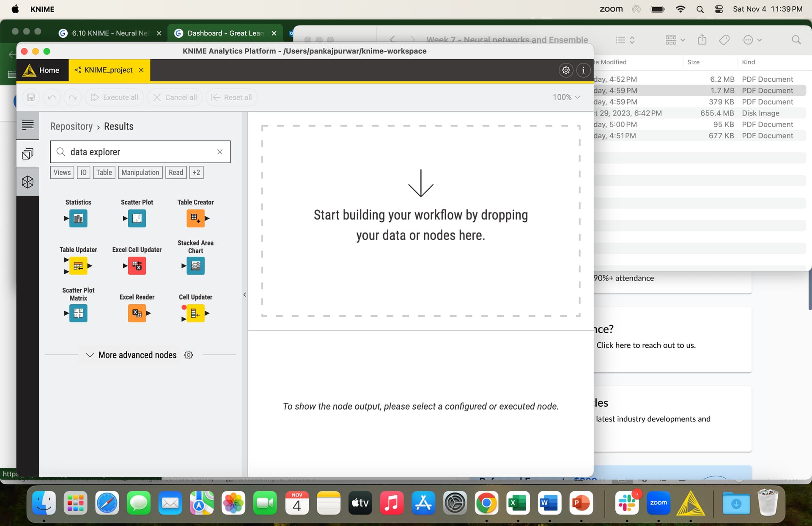Select the Statistics node icon
The height and width of the screenshot is (526, 812).
(78, 218)
